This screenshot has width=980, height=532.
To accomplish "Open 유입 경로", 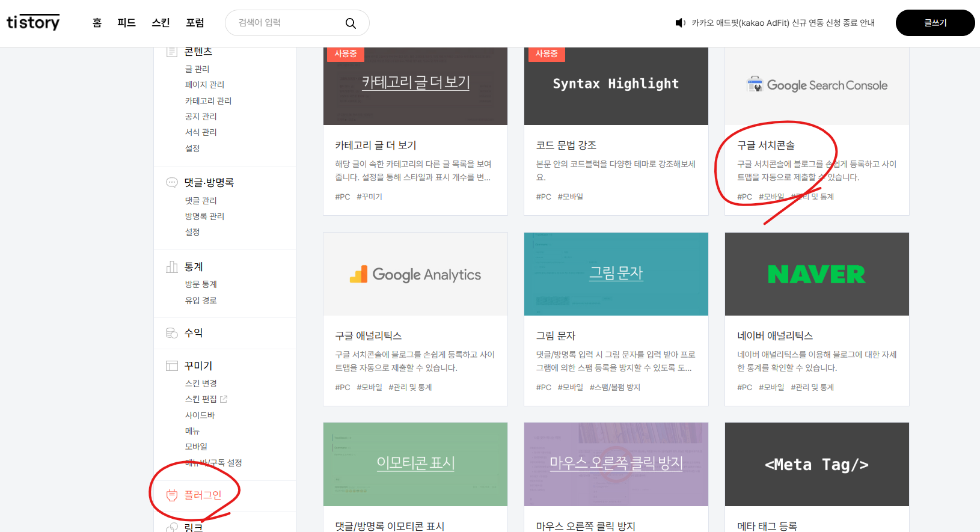I will click(x=201, y=301).
